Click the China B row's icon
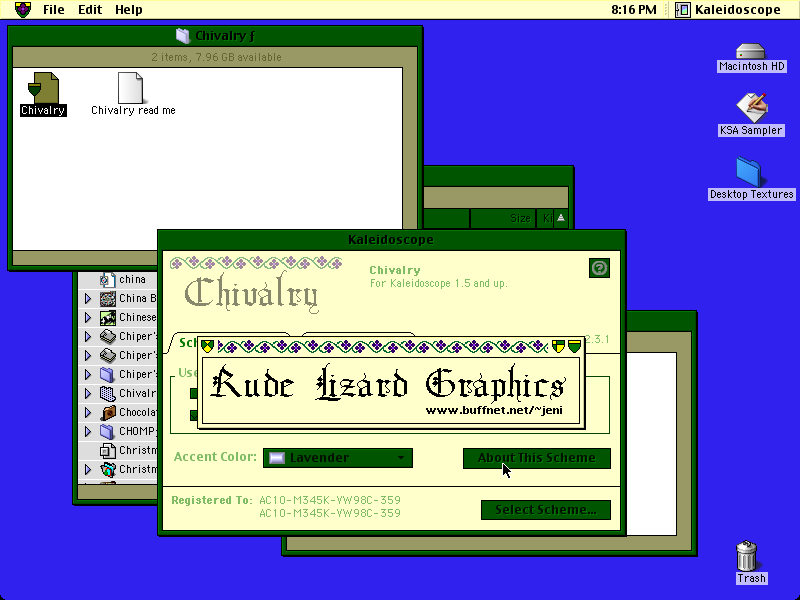This screenshot has width=800, height=600. pyautogui.click(x=107, y=298)
